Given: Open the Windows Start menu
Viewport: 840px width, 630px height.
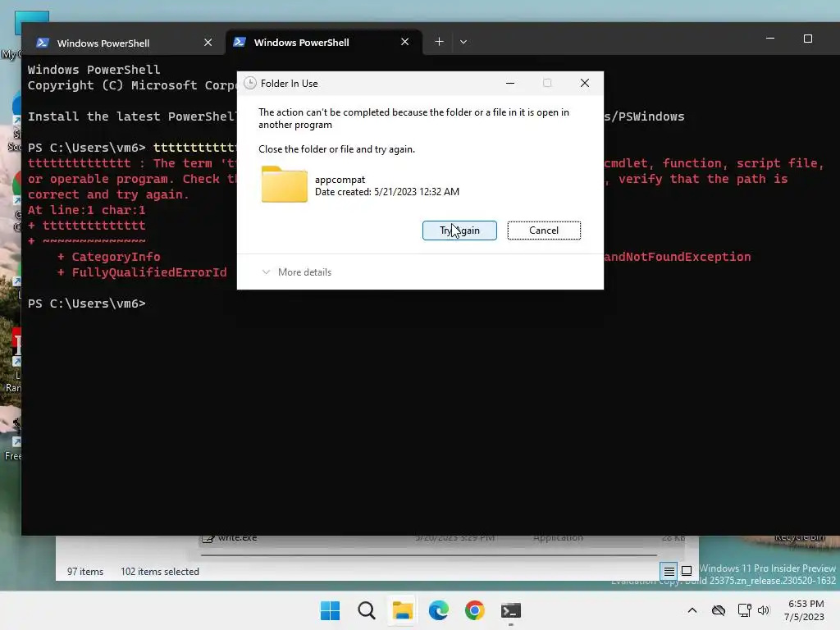Looking at the screenshot, I should 330,610.
